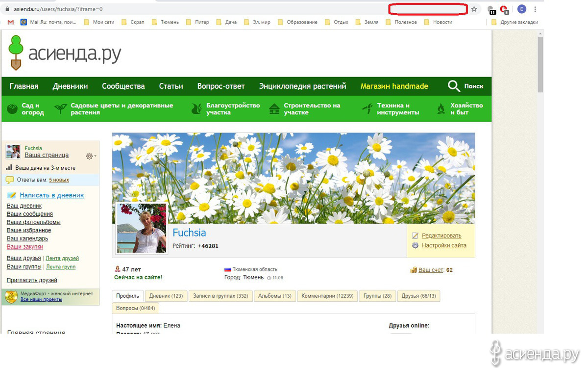The width and height of the screenshot is (588, 368).
Task: Click the gear icon beside Настройки сайта
Action: 416,245
